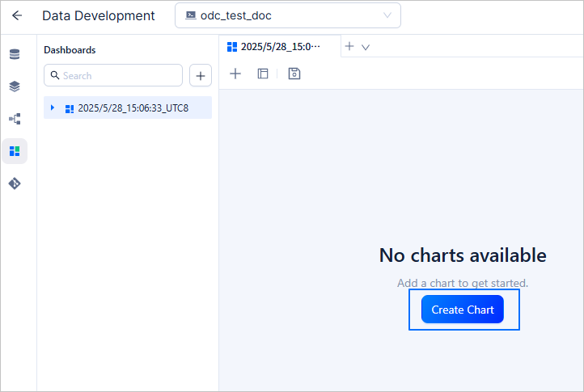This screenshot has height=392, width=584.
Task: Click the magnifier icon in search box
Action: click(x=54, y=75)
